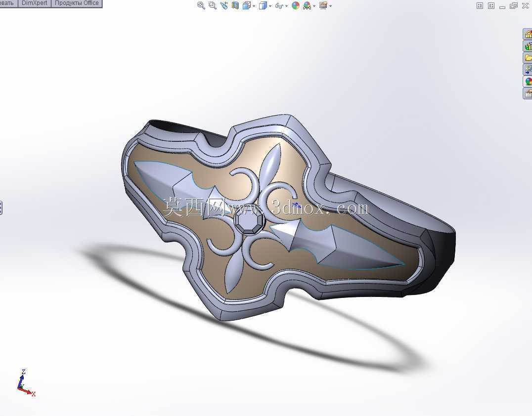The width and height of the screenshot is (532, 416).
Task: Toggle the Section View tool
Action: [235, 5]
